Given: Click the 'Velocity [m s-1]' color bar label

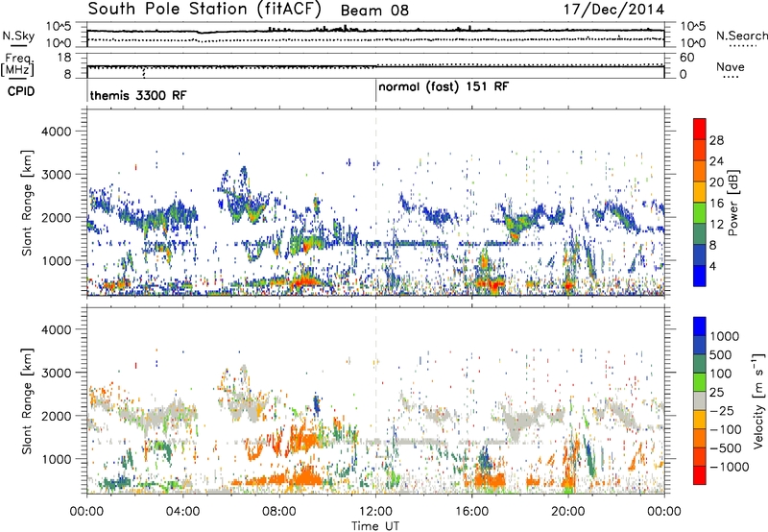Looking at the screenshot, I should [x=758, y=400].
